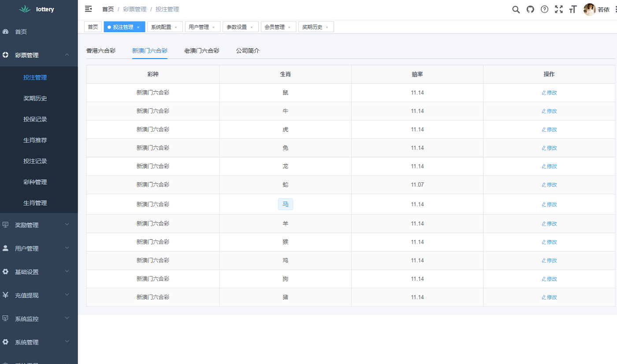
Task: Open the help documentation icon
Action: [544, 9]
